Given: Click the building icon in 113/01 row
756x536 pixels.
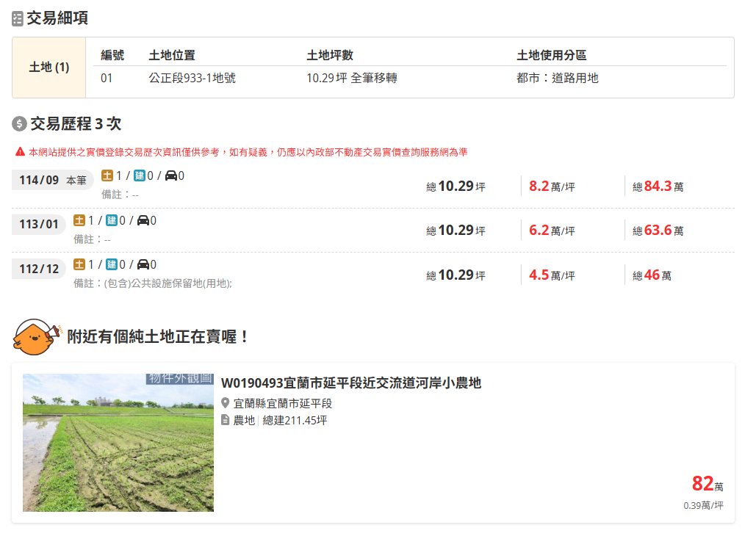Looking at the screenshot, I should point(112,221).
